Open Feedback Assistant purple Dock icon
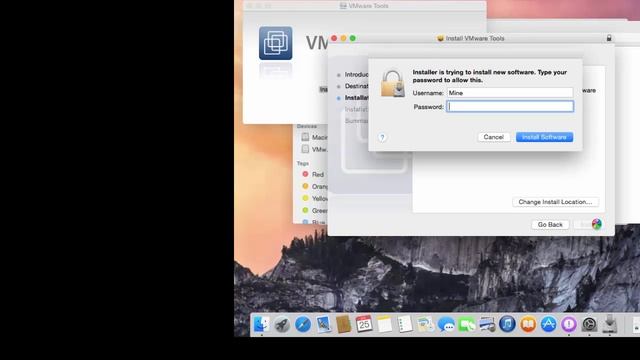This screenshot has height=360, width=640. 569,325
